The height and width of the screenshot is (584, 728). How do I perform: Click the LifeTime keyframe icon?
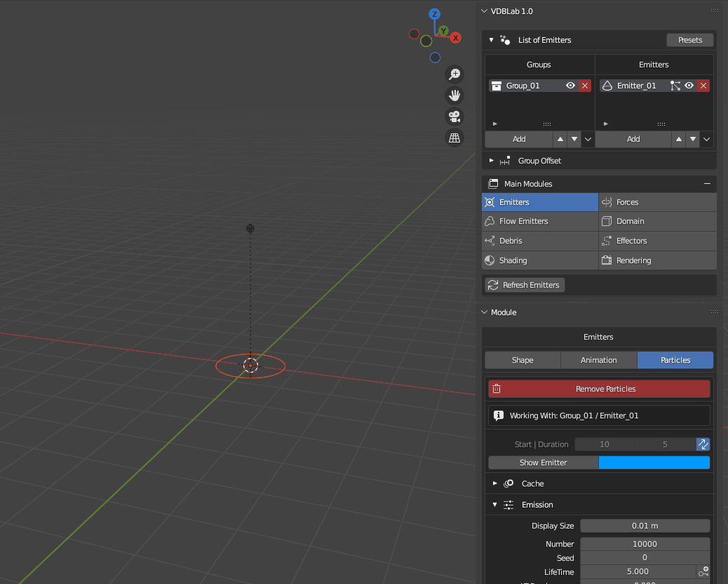(703, 571)
